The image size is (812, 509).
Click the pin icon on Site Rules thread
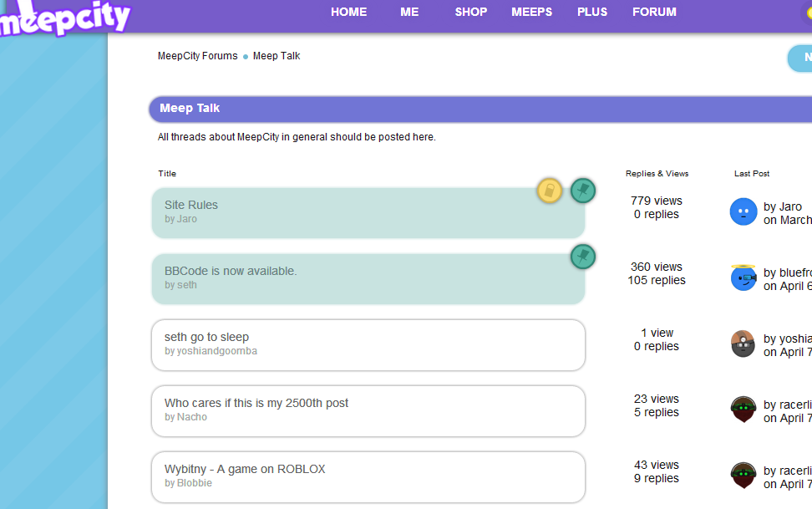[583, 191]
